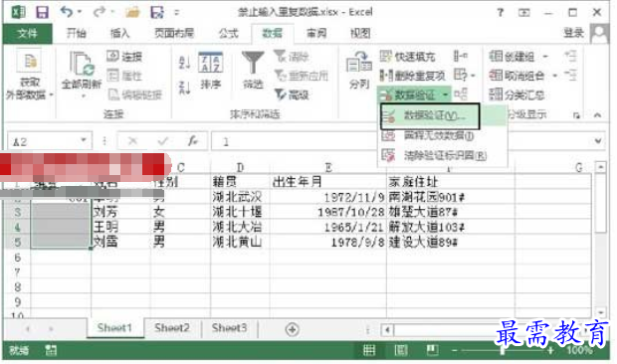The width and height of the screenshot is (617, 364).
Task: Click the insert function fx icon
Action: point(193,140)
